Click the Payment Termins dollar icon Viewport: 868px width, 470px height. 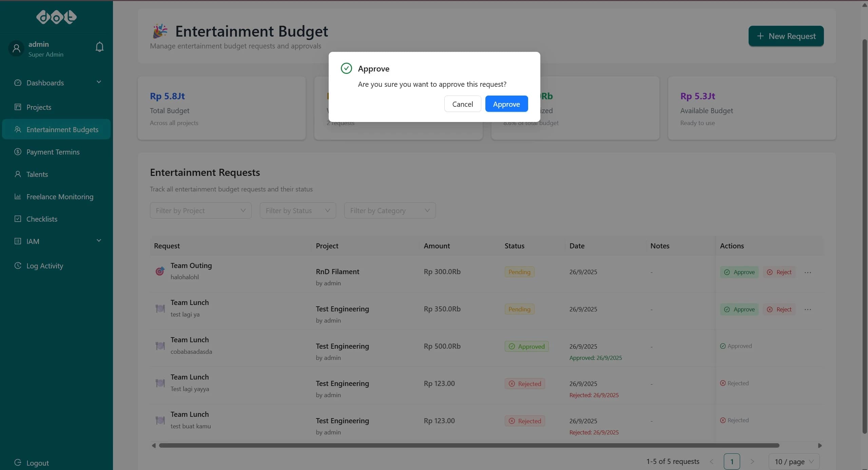[18, 152]
